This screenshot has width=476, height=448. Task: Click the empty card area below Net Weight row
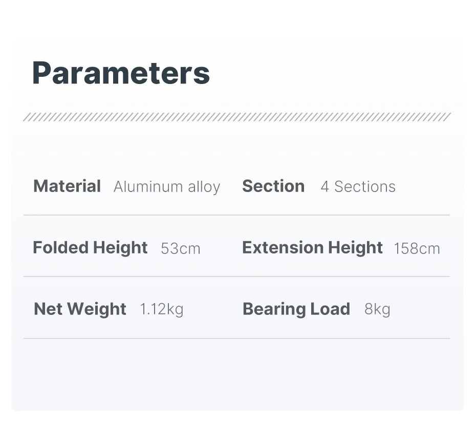(236, 374)
